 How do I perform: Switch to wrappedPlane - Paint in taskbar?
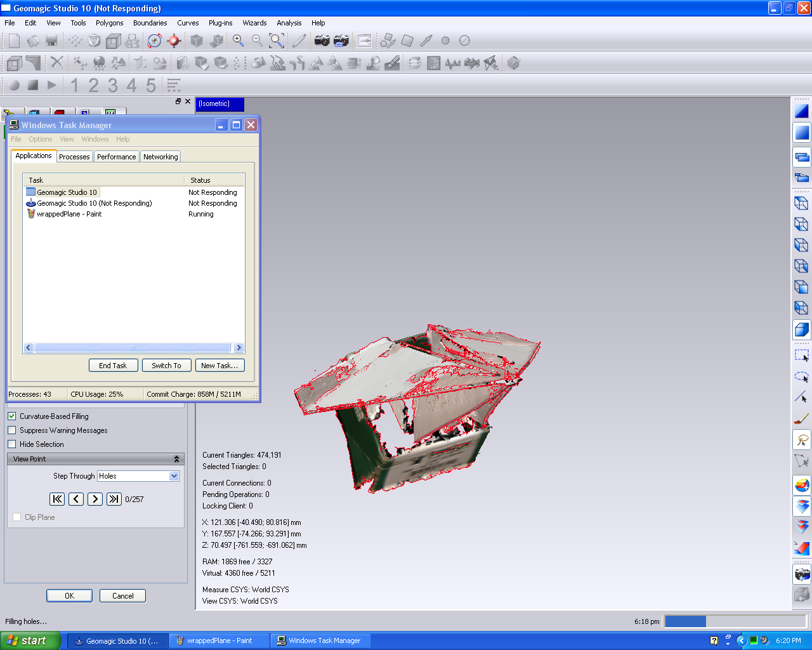(x=219, y=641)
